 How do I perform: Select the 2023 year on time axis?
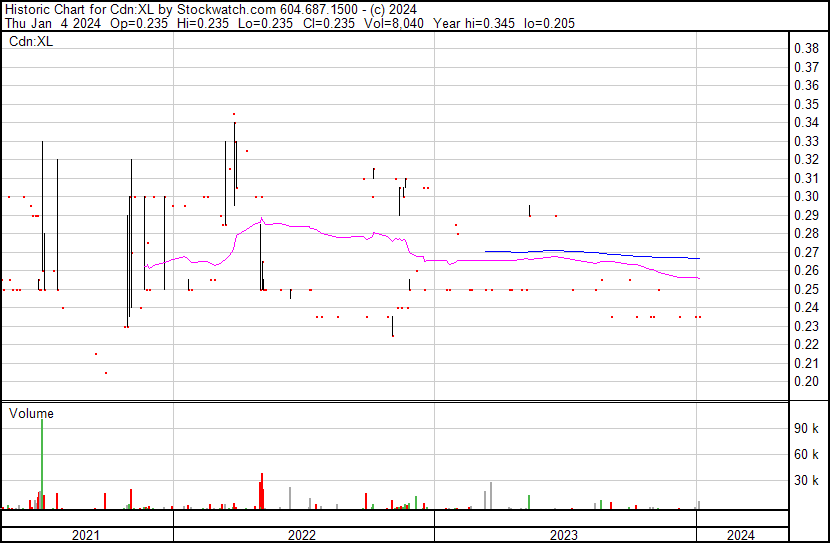point(565,535)
